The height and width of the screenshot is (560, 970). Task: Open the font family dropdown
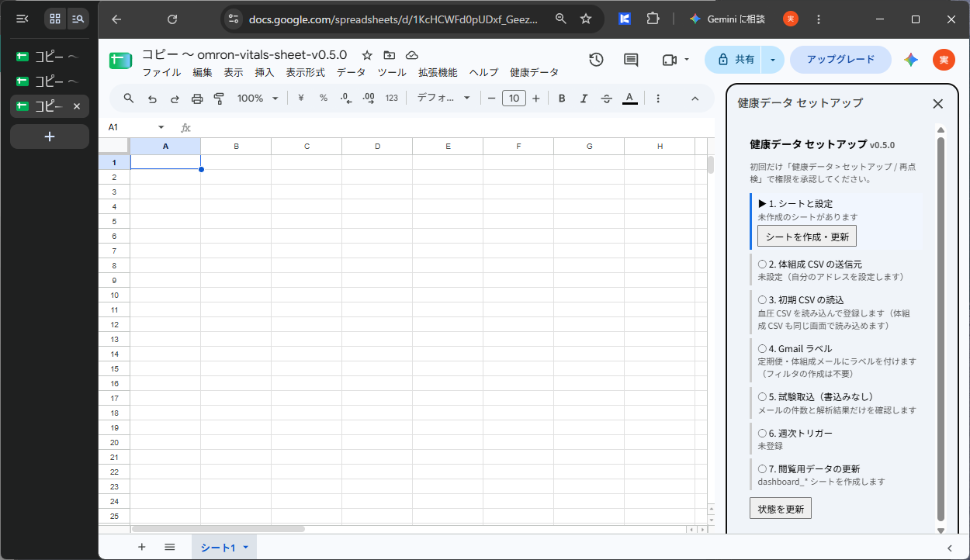(x=443, y=99)
